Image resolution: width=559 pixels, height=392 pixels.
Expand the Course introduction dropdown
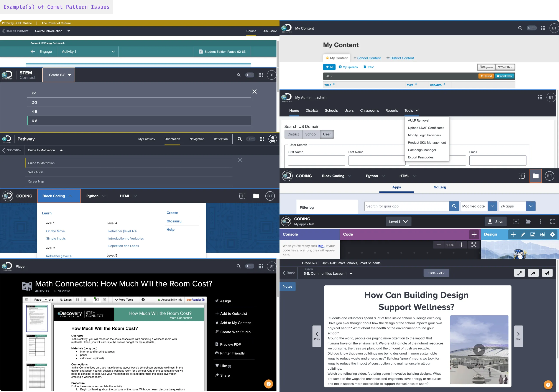click(69, 31)
